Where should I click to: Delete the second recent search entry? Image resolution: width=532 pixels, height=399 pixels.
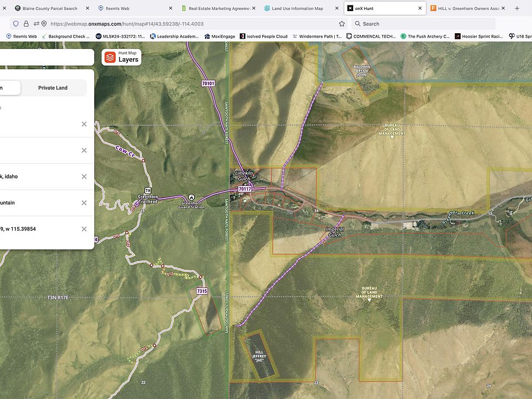coord(84,150)
